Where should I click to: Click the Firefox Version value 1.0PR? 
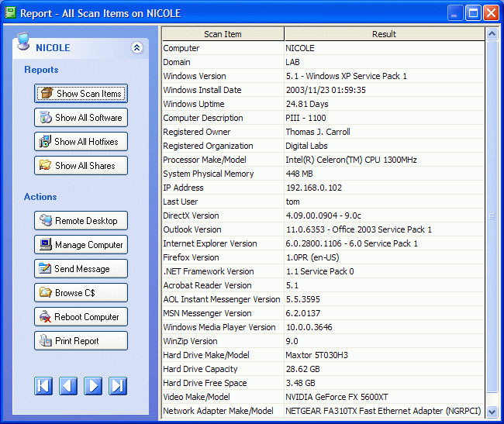pos(312,257)
